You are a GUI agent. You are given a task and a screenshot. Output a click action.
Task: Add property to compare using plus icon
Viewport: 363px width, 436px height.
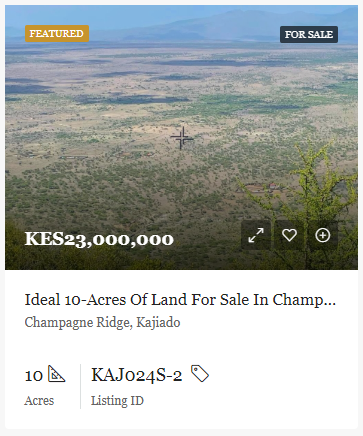[323, 235]
